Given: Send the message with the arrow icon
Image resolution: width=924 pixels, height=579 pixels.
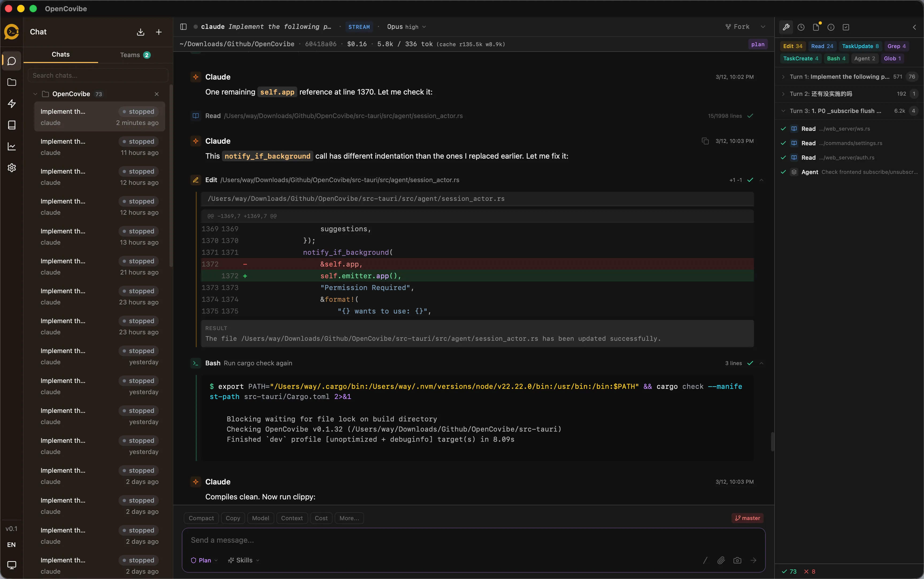Looking at the screenshot, I should click(754, 560).
